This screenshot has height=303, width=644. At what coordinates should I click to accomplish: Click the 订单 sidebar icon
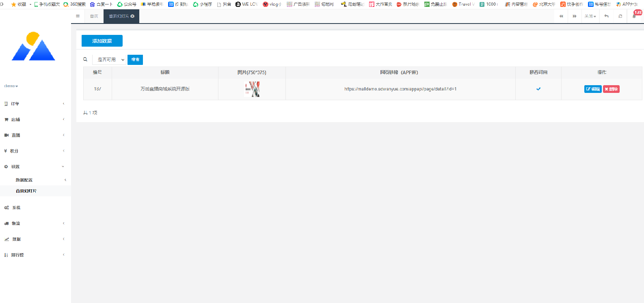pos(6,104)
